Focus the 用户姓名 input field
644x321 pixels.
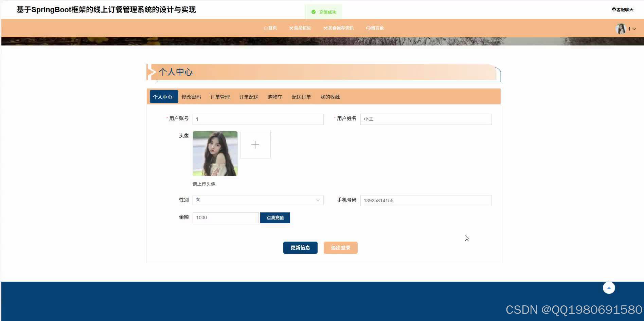pyautogui.click(x=426, y=119)
